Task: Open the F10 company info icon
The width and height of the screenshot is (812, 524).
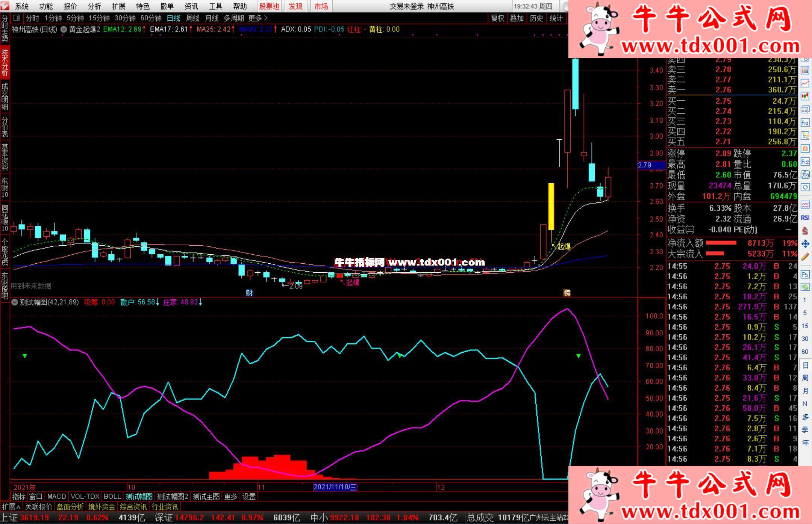Action: [805, 122]
